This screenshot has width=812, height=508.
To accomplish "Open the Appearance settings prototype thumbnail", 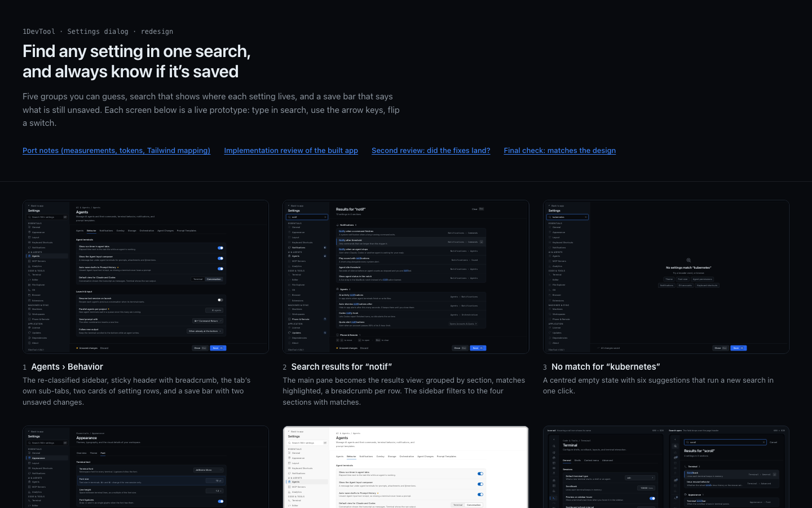I will (145, 467).
